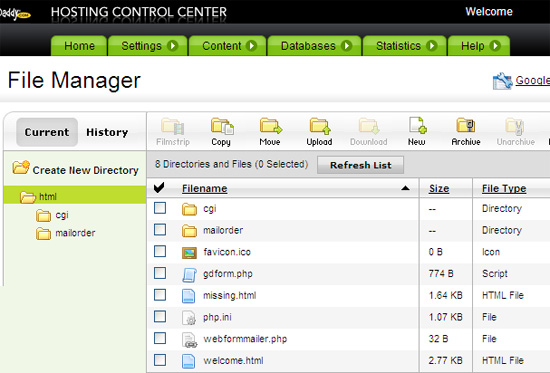550x373 pixels.
Task: Click the Filmstrip toolbar icon
Action: (x=173, y=127)
